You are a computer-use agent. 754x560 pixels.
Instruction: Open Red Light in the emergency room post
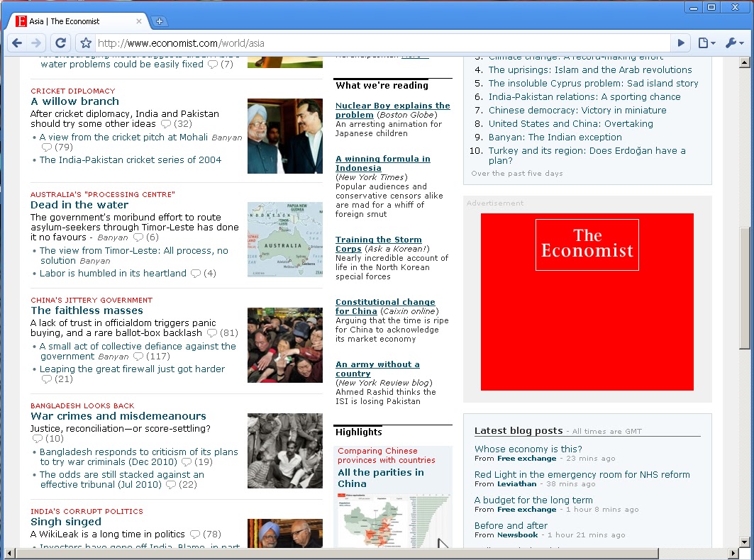582,474
